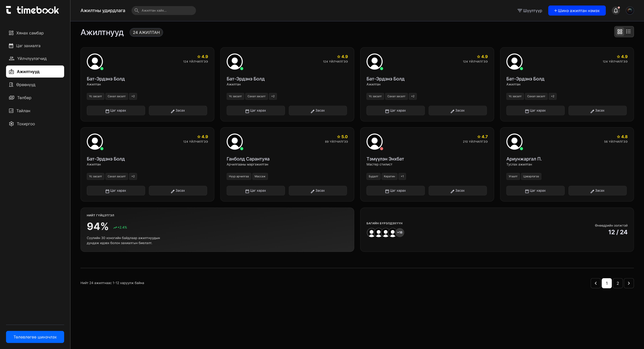Click the 4.7 star rating
The image size is (644, 349).
(482, 137)
